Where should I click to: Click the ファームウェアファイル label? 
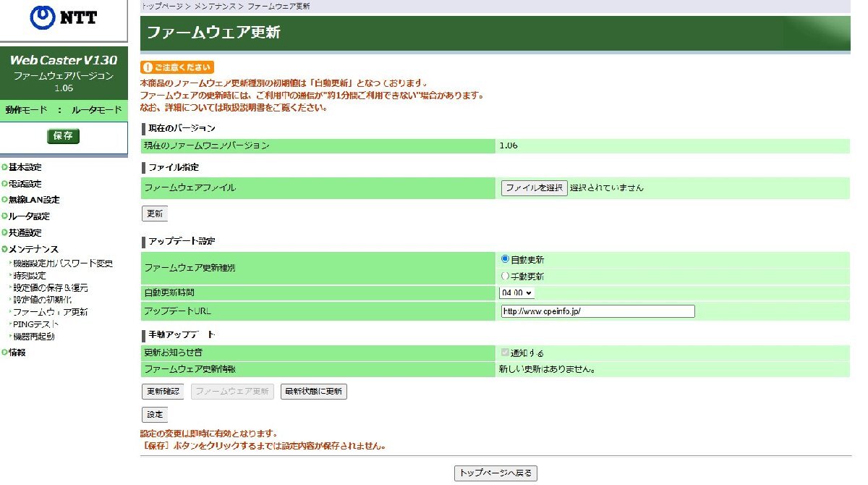pos(190,188)
